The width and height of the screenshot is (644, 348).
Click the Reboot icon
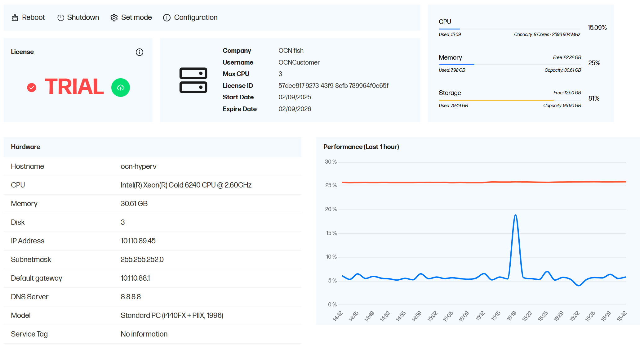pos(15,18)
